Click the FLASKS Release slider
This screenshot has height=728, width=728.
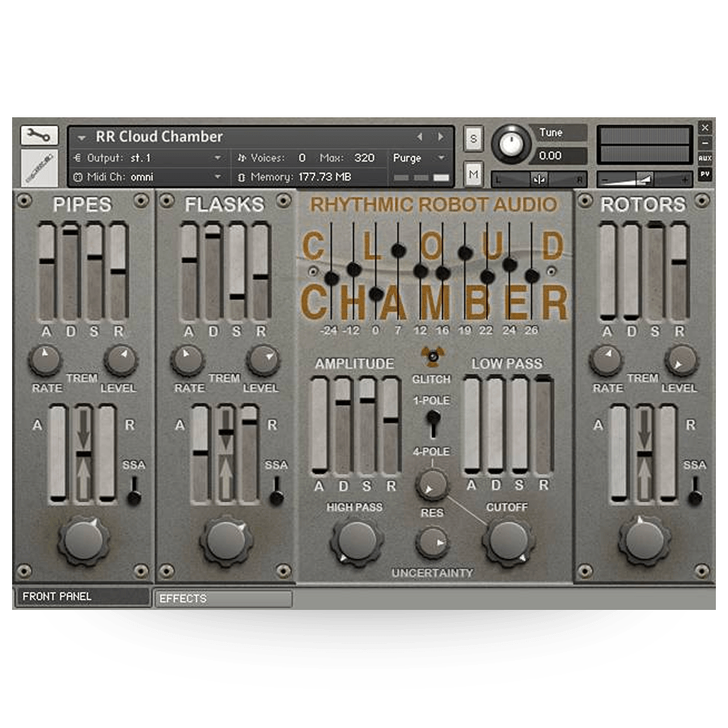[261, 272]
